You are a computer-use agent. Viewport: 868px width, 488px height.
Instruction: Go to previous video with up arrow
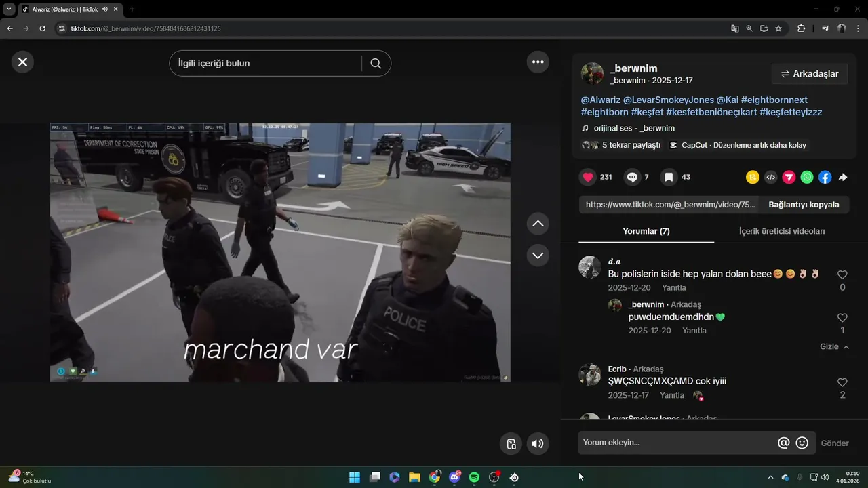[x=538, y=223]
